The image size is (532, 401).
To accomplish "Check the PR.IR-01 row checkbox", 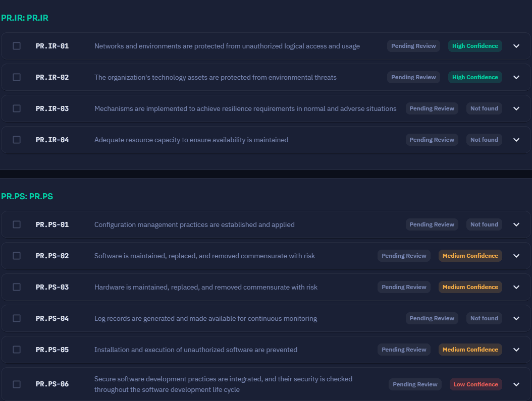I will coord(17,46).
